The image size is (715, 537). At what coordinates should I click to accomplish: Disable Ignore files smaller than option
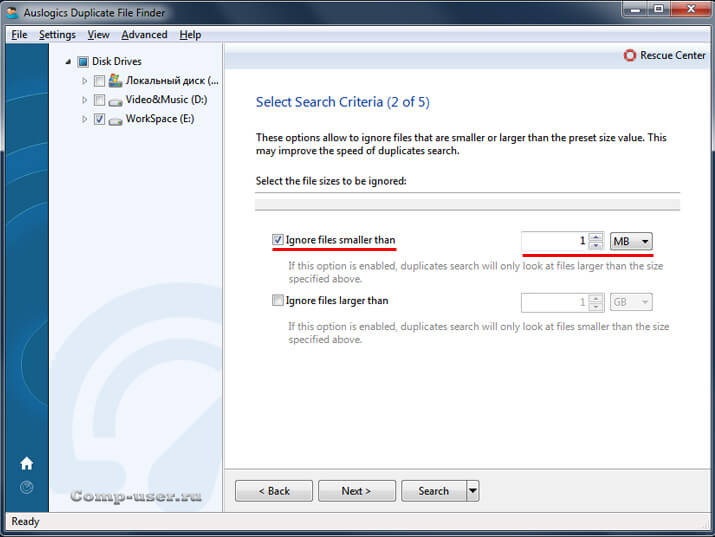277,239
